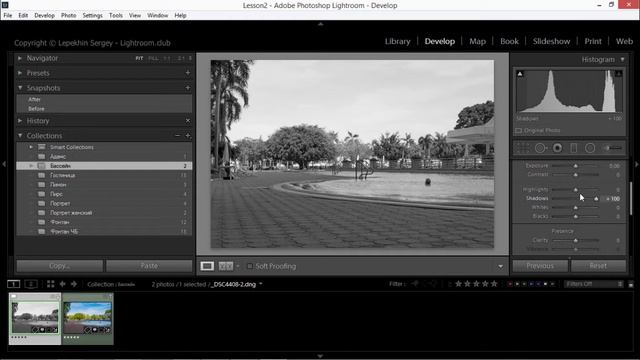640x360 pixels.
Task: Select the After snapshot
Action: pyautogui.click(x=34, y=100)
